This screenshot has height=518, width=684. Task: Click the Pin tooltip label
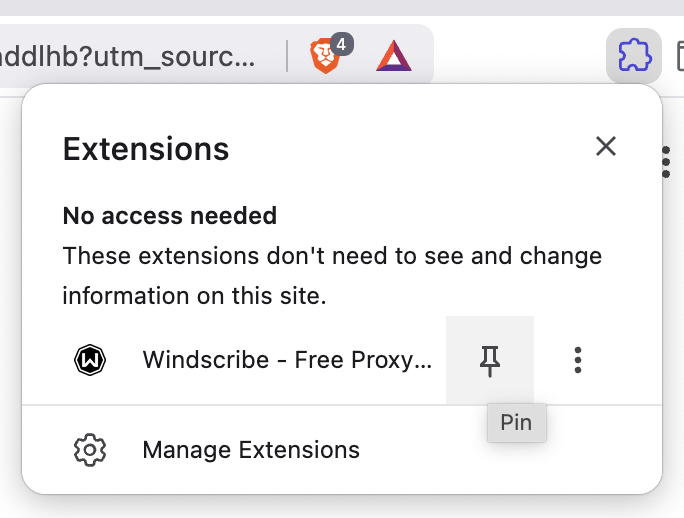pyautogui.click(x=516, y=423)
